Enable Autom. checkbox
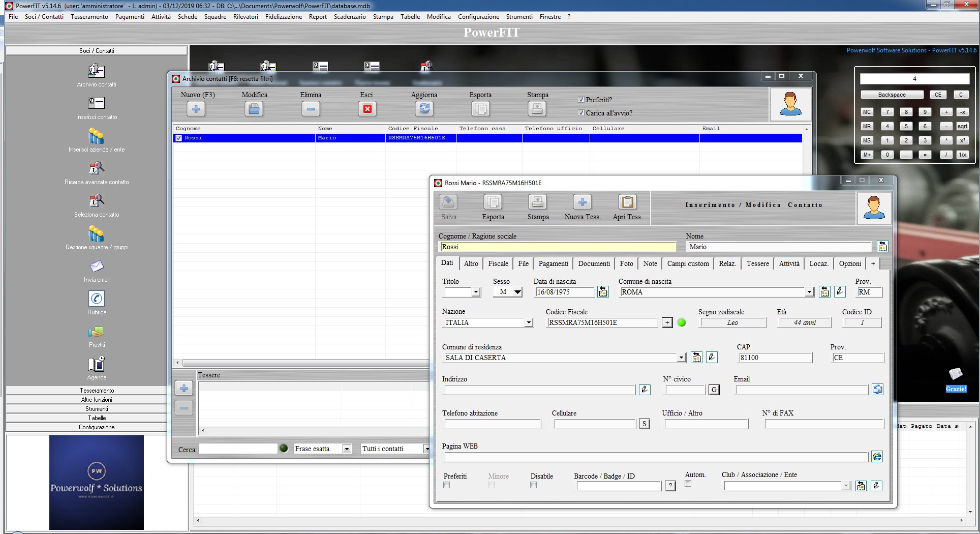Image resolution: width=980 pixels, height=534 pixels. 688,484
